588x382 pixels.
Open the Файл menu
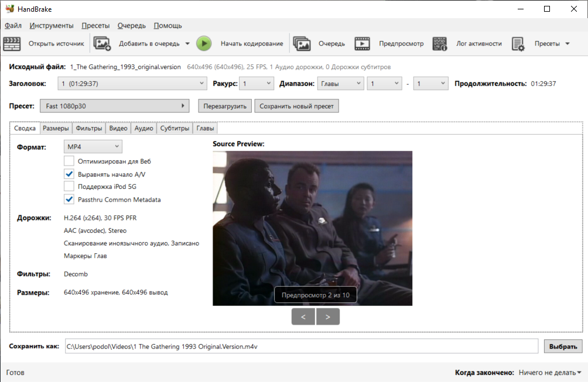point(13,26)
